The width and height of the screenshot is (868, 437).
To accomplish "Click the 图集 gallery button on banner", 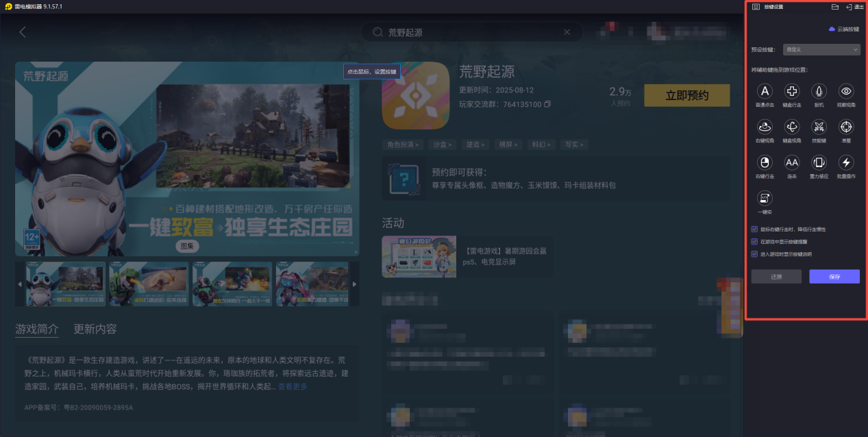I will 187,246.
